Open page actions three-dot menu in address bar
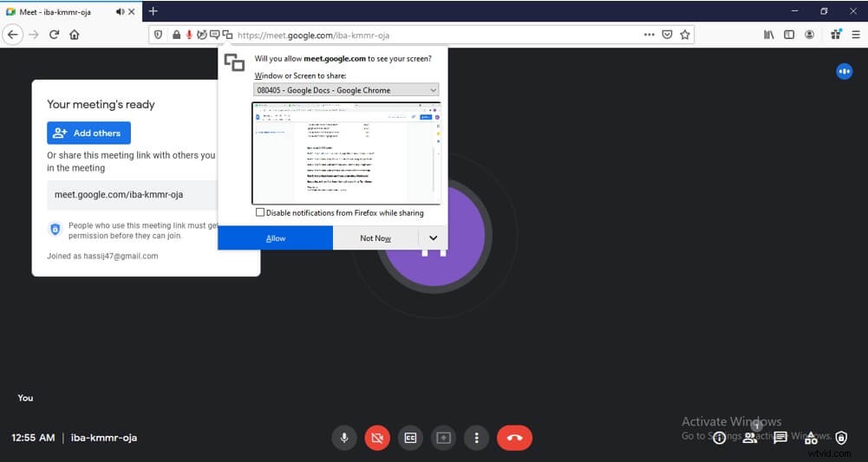 pos(649,35)
